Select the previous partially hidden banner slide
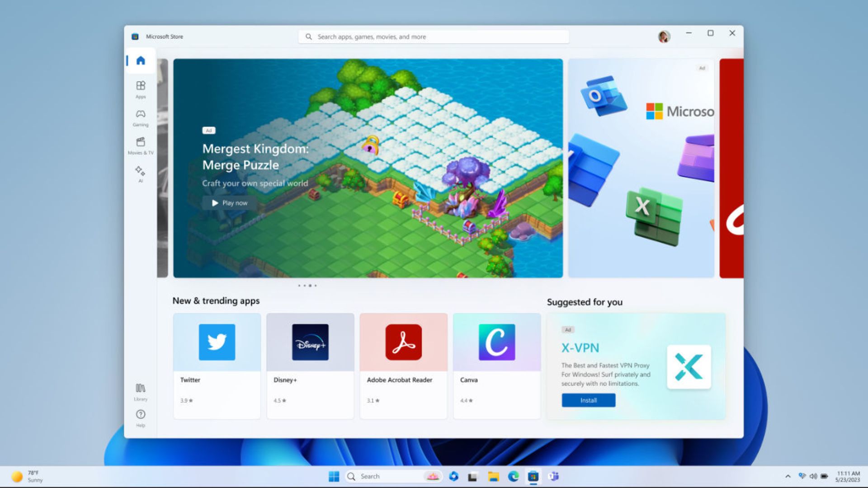Screen dimensions: 868x488 click(x=163, y=168)
